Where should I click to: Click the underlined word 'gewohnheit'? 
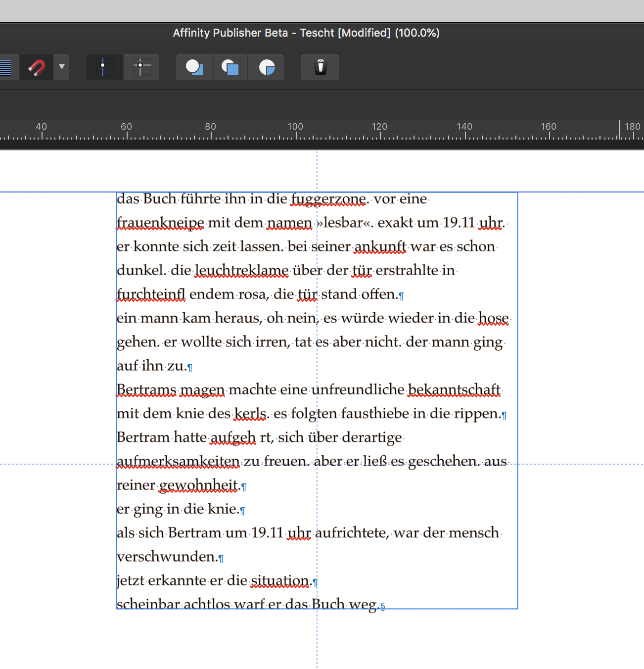(x=198, y=485)
